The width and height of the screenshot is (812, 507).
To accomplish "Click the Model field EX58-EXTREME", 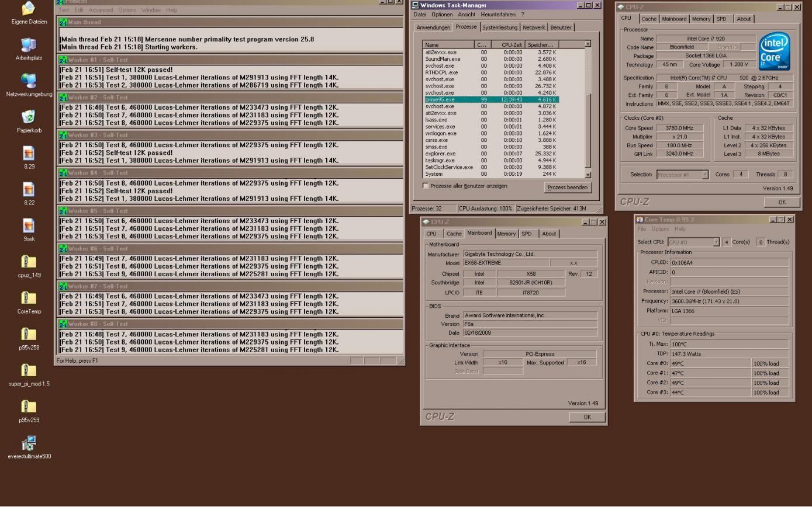I will pos(506,263).
